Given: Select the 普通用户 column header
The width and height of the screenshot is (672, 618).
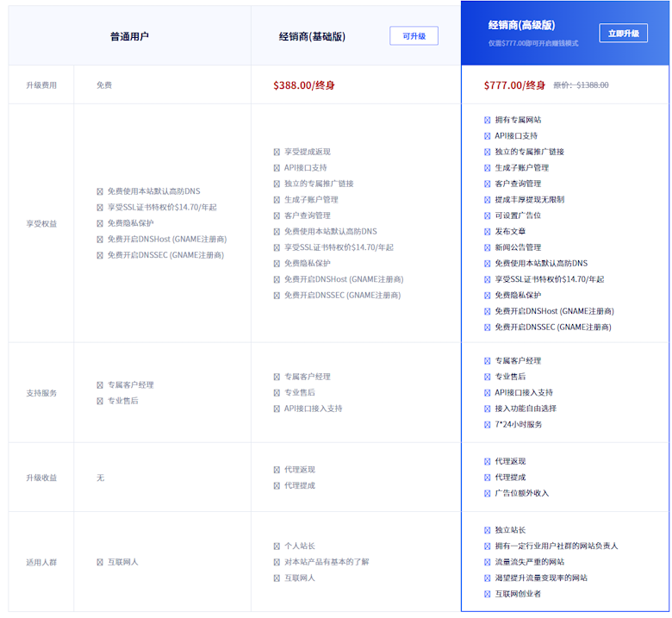Looking at the screenshot, I should [x=129, y=36].
